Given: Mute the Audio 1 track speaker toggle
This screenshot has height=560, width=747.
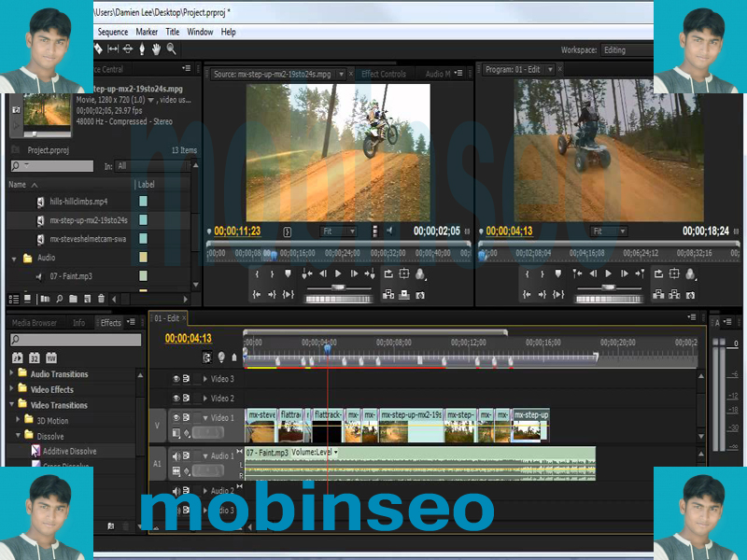Looking at the screenshot, I should pyautogui.click(x=176, y=455).
